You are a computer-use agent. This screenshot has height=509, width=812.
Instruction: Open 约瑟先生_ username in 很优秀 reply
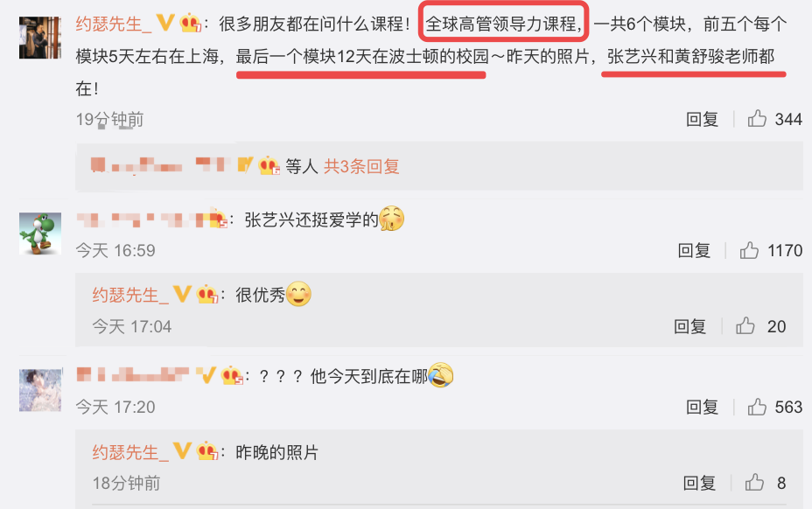[130, 295]
